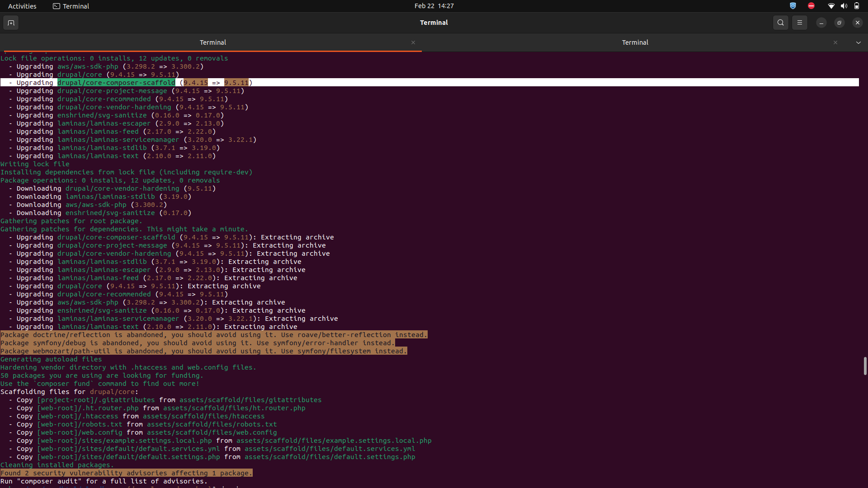Close the inactive second Terminal tab
The height and width of the screenshot is (488, 868).
pyautogui.click(x=835, y=42)
